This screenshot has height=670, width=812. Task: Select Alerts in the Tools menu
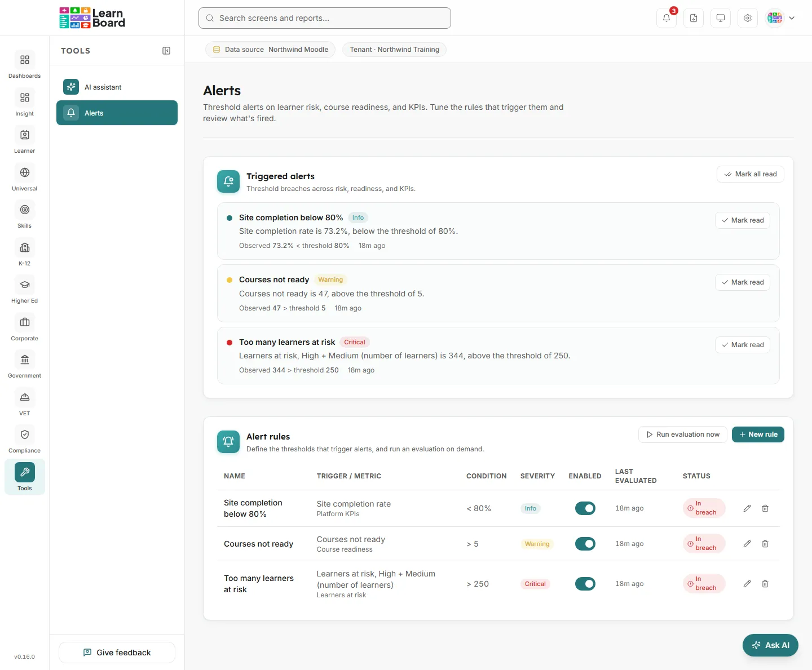point(117,113)
